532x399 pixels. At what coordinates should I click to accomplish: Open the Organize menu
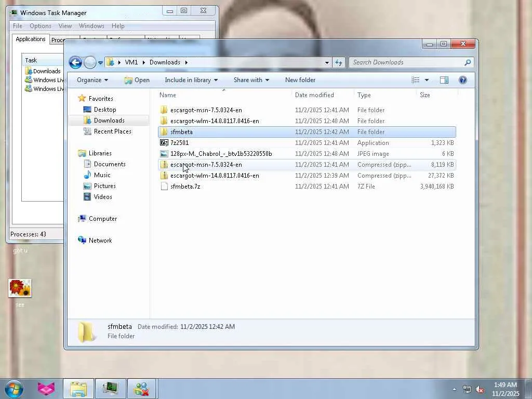(92, 80)
